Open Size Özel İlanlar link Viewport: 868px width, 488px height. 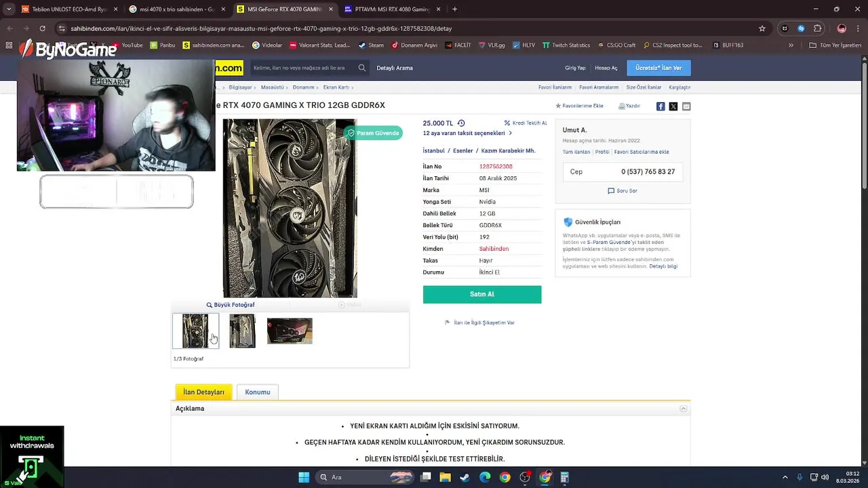(644, 87)
